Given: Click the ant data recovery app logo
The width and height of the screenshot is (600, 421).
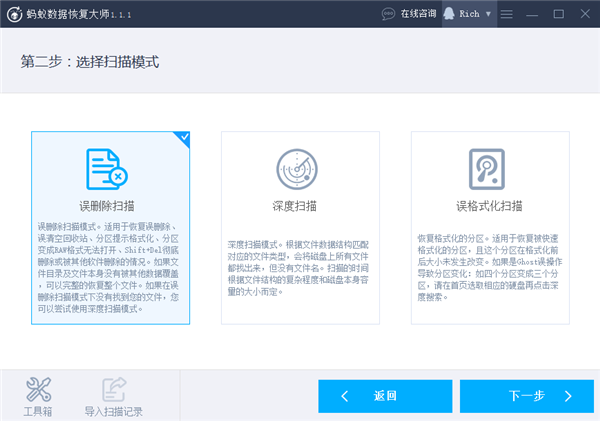Looking at the screenshot, I should (15, 15).
